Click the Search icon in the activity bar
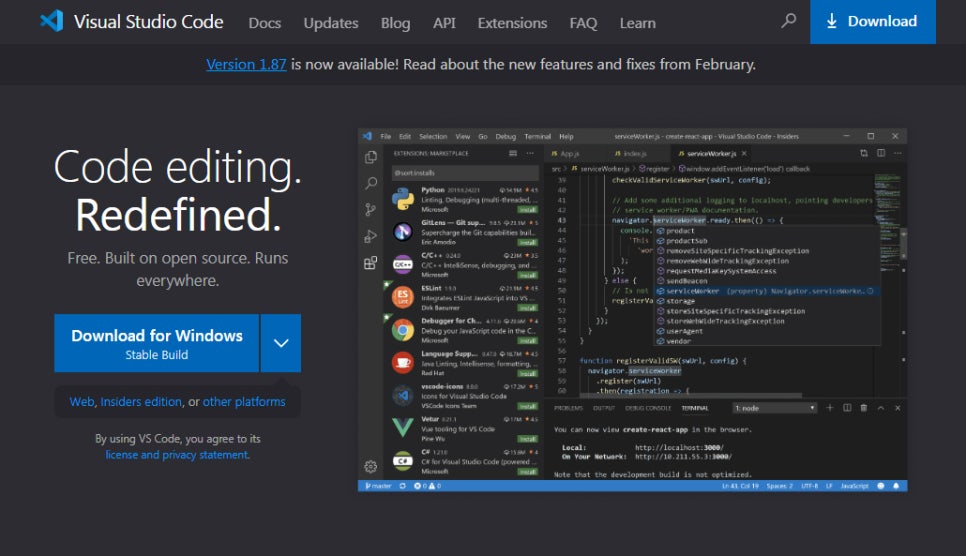 [371, 183]
